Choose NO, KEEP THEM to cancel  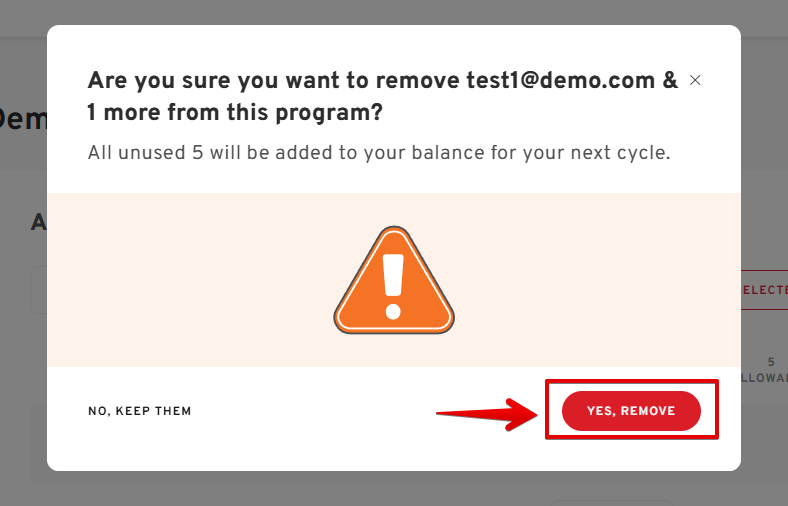140,411
